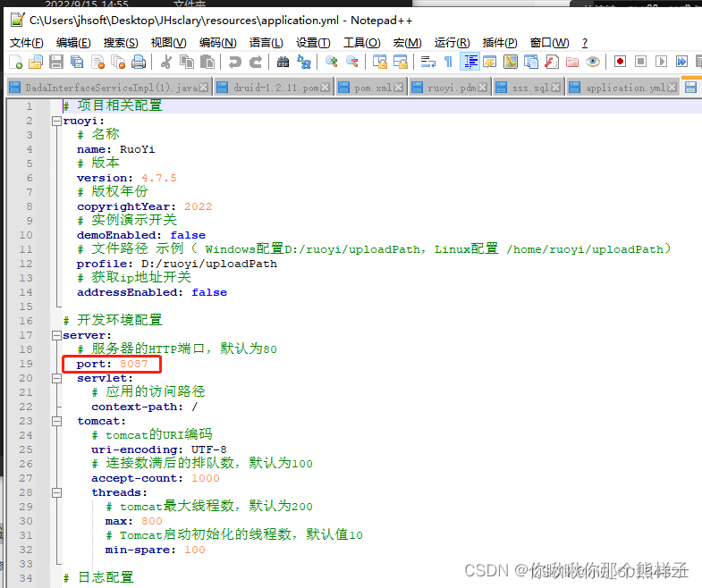702x588 pixels.
Task: Open the 编辑(E) menu
Action: 73,43
